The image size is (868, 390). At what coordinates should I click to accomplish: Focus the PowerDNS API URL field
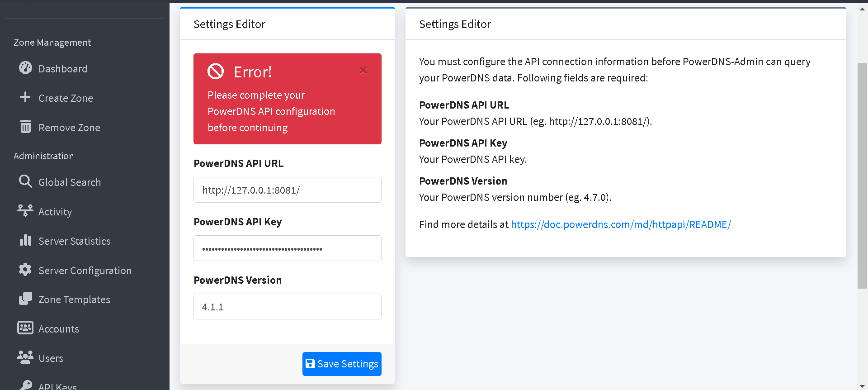[288, 190]
